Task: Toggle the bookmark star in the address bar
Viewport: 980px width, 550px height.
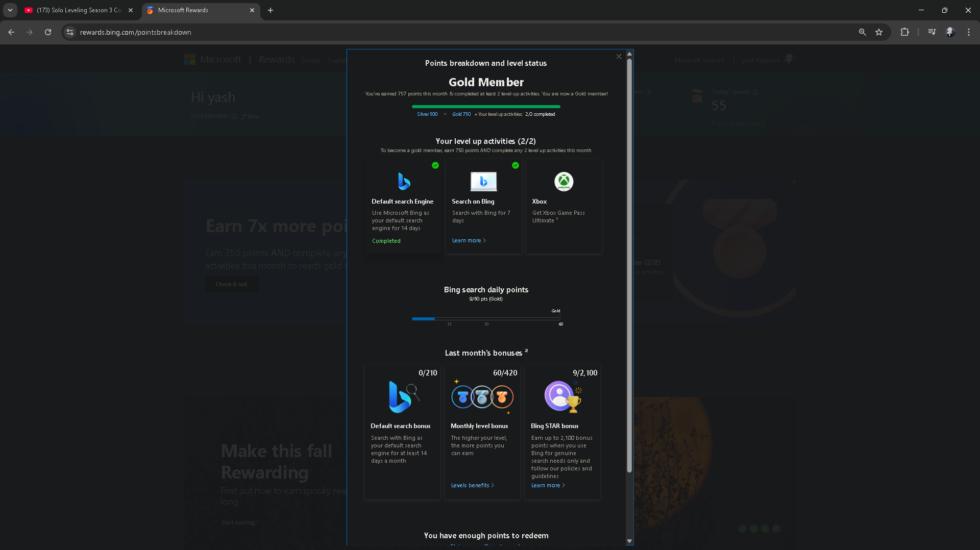Action: (879, 32)
